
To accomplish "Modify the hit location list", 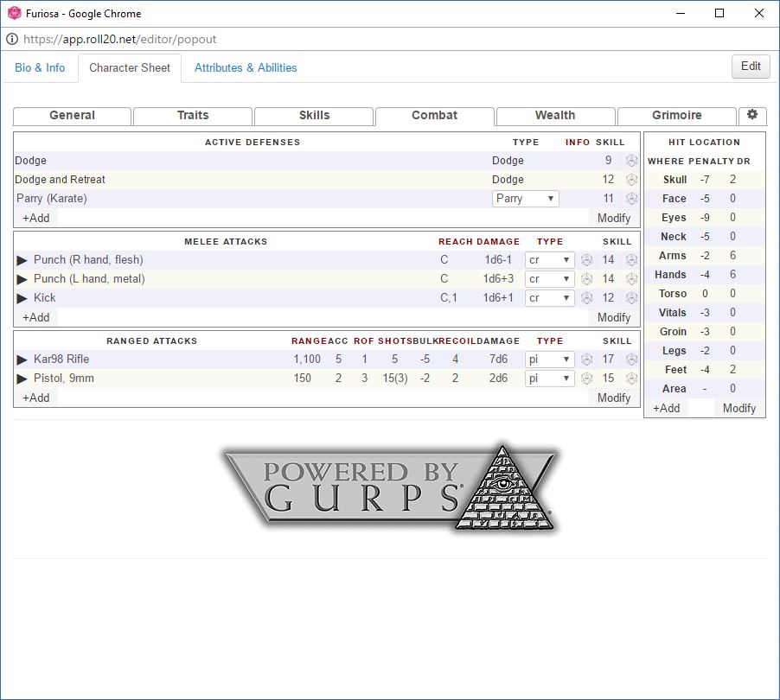I will click(738, 408).
